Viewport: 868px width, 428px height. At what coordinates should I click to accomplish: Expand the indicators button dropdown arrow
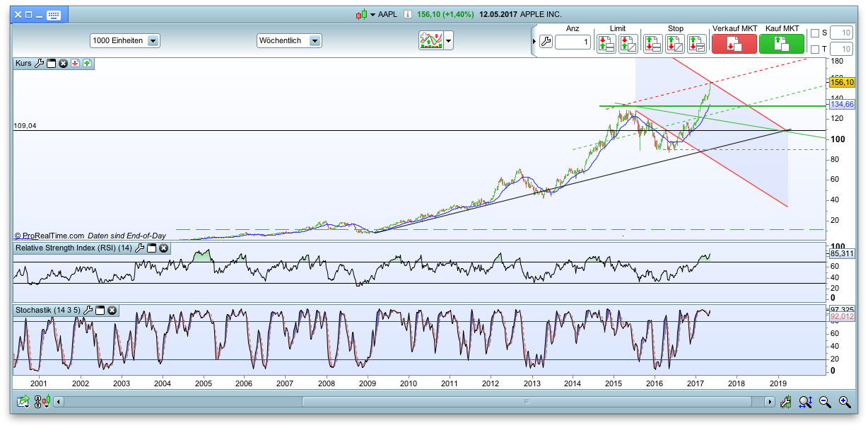448,41
